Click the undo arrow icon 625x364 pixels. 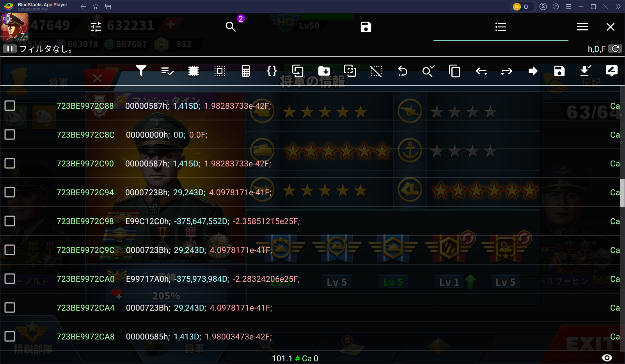(402, 71)
